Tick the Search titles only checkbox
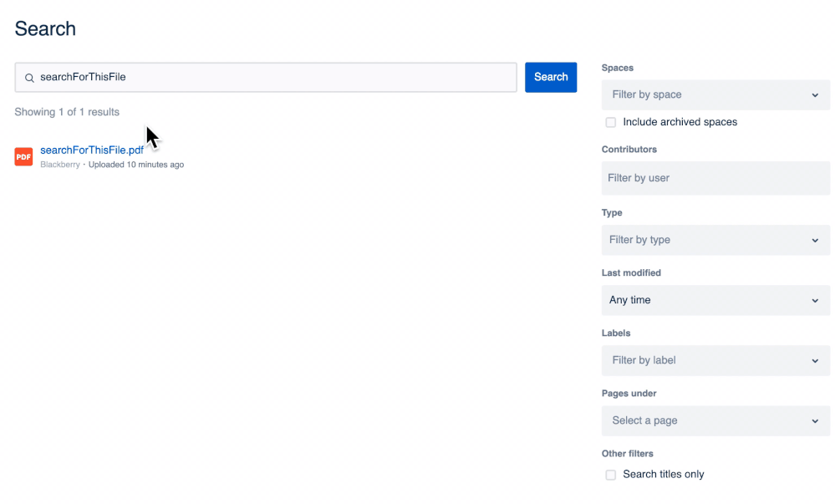The width and height of the screenshot is (835, 504). tap(611, 475)
